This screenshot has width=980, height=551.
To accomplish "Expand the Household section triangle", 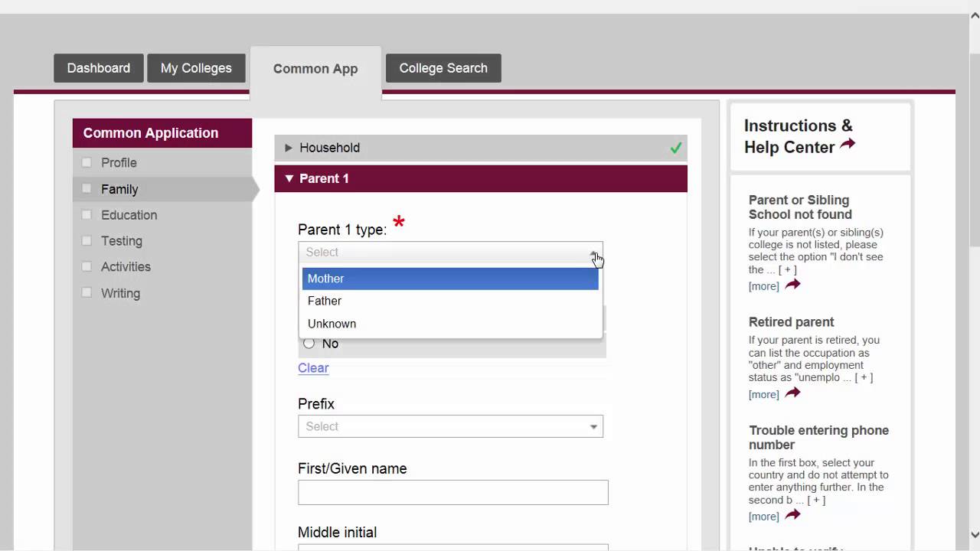I will 289,148.
